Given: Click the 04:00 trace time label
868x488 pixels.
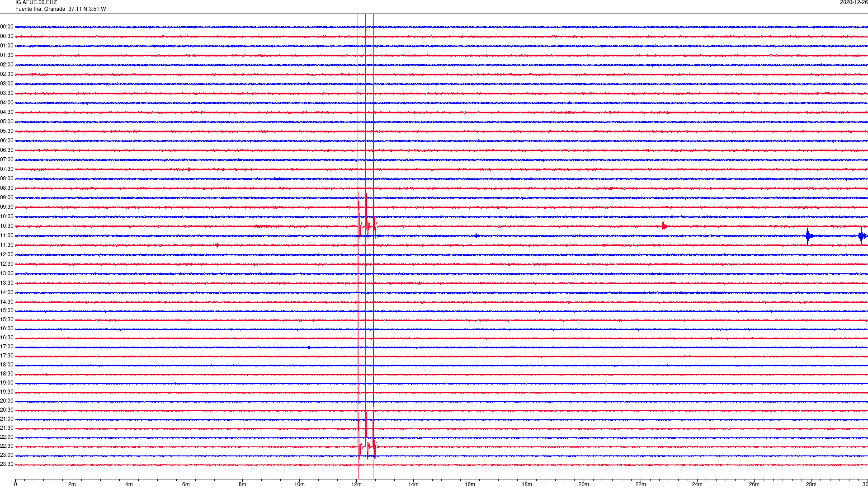Looking at the screenshot, I should click(7, 103).
